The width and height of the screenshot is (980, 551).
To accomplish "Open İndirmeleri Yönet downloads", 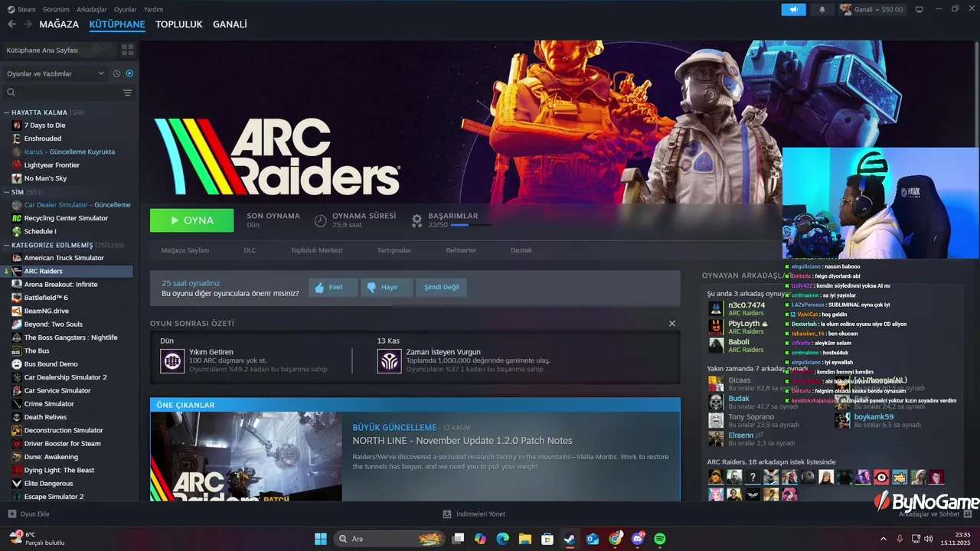I will tap(475, 514).
